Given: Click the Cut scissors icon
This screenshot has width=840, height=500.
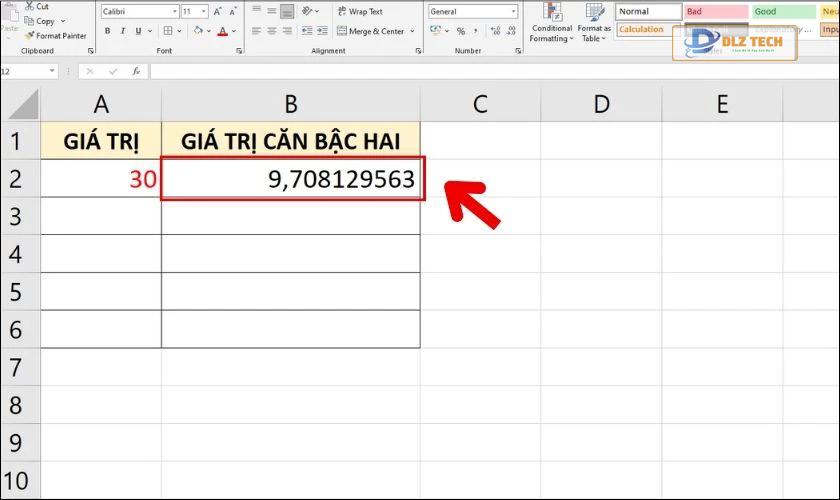Looking at the screenshot, I should 29,6.
